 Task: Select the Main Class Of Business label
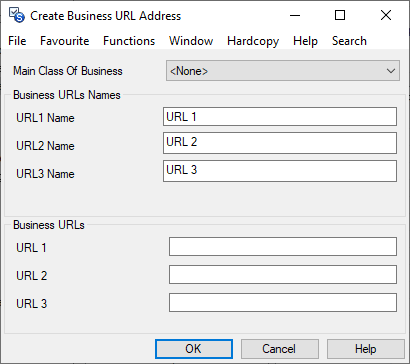[x=68, y=71]
